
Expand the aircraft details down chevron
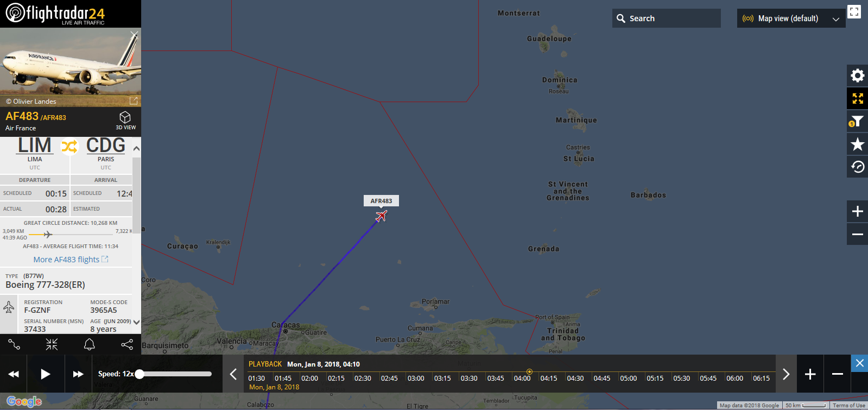(x=136, y=322)
